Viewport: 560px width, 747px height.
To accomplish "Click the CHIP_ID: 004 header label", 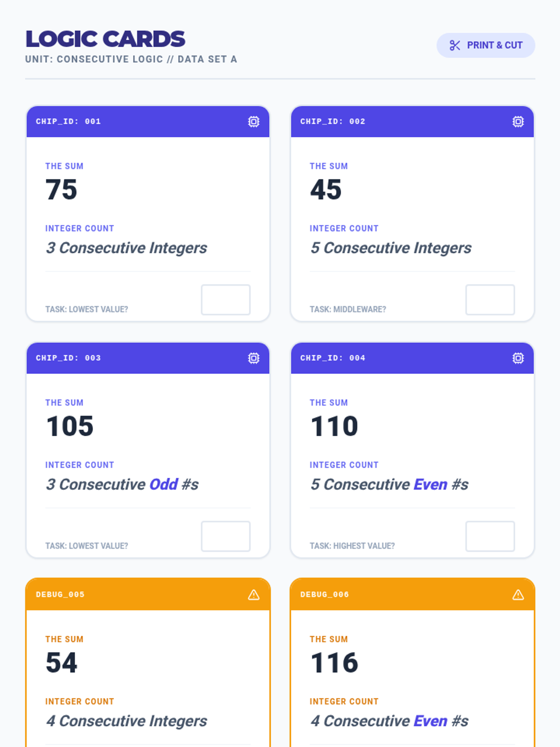I will pos(333,358).
